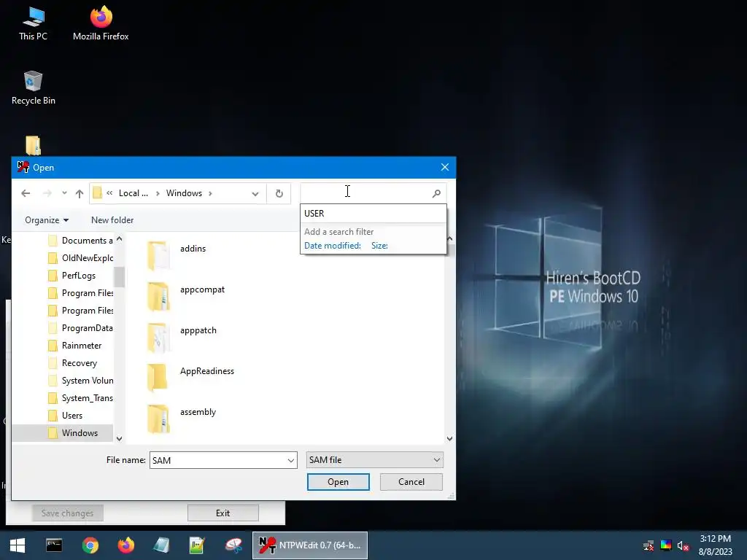Open the SAM file type dropdown
The image size is (747, 560).
(374, 460)
